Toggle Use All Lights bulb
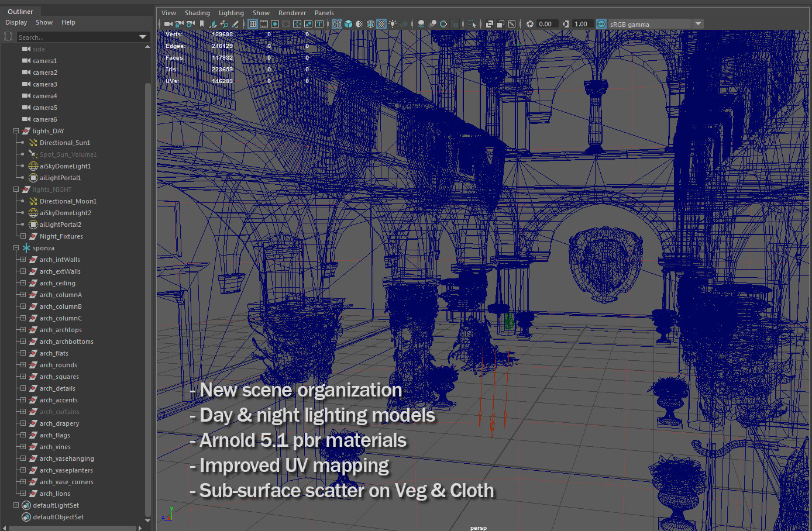 coord(393,24)
